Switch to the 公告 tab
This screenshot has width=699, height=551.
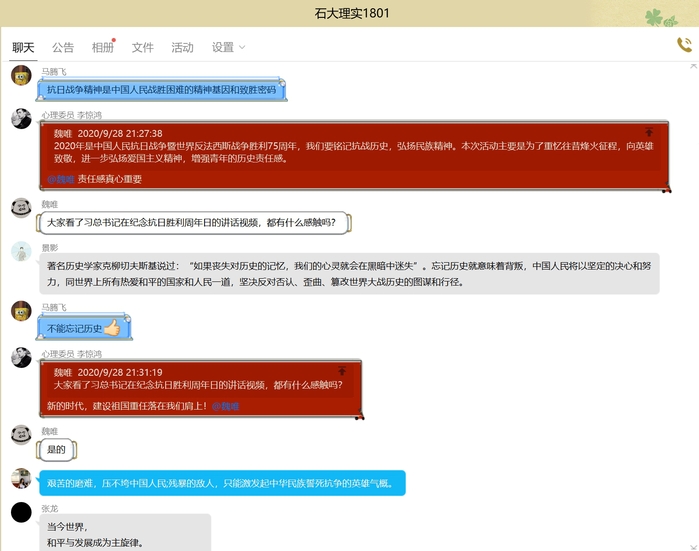(63, 47)
